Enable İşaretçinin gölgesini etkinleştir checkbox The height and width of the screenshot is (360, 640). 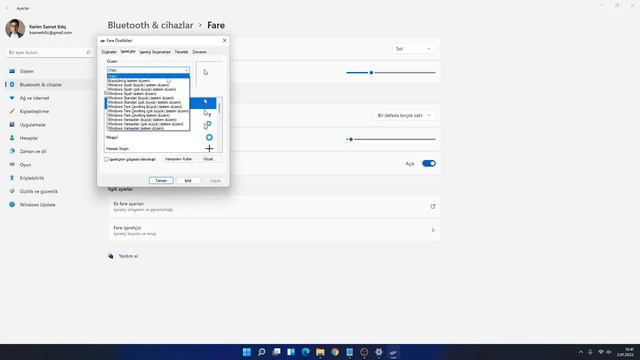106,159
